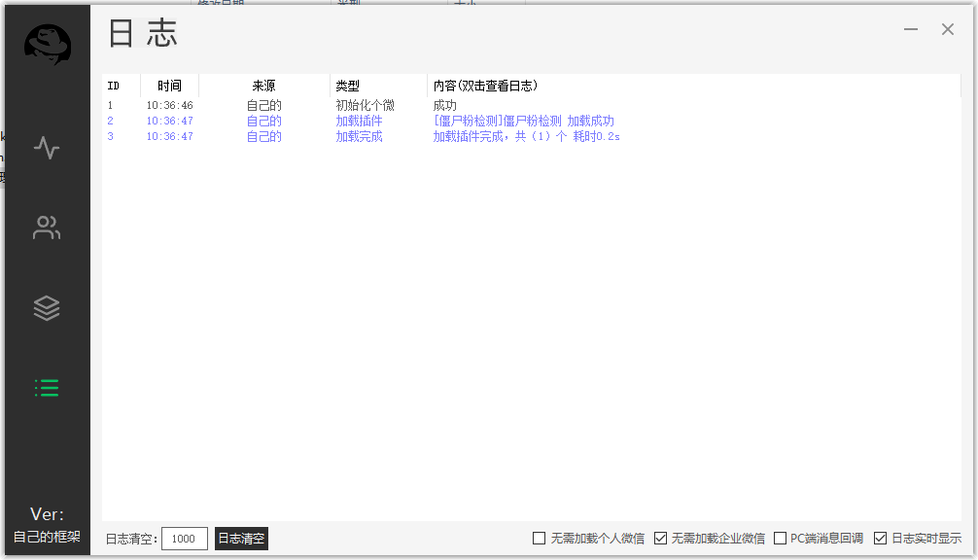
Task: Click the 自己的 source cell in row 3
Action: tap(263, 136)
